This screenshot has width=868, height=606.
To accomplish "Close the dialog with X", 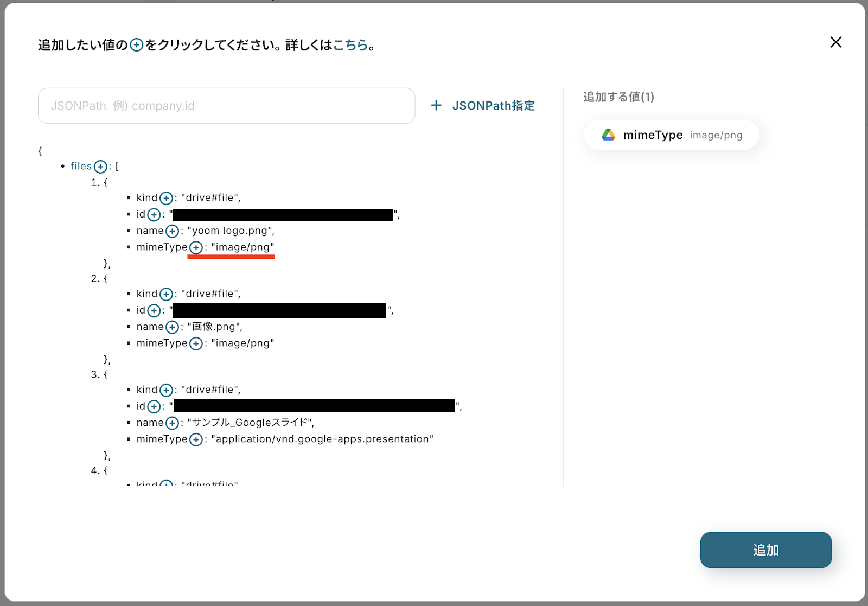I will pyautogui.click(x=835, y=42).
